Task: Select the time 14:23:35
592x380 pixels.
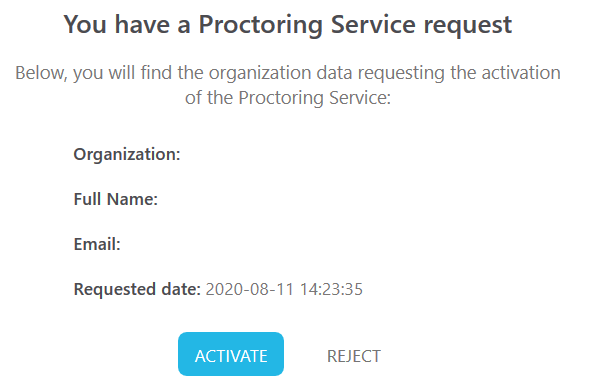Action: 331,289
